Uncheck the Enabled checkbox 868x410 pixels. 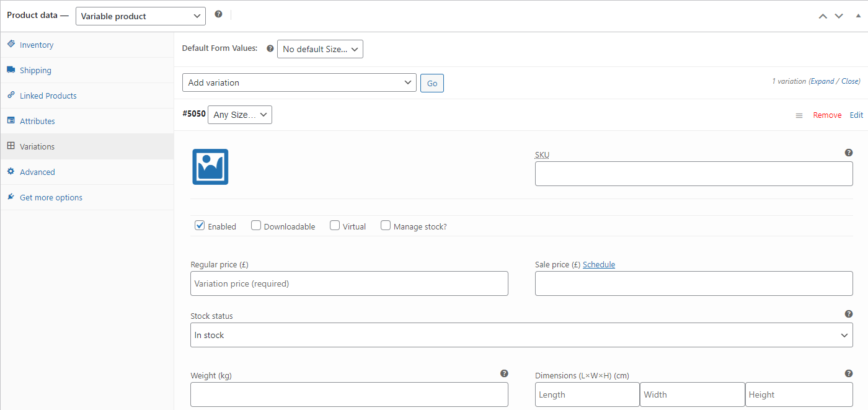(200, 226)
